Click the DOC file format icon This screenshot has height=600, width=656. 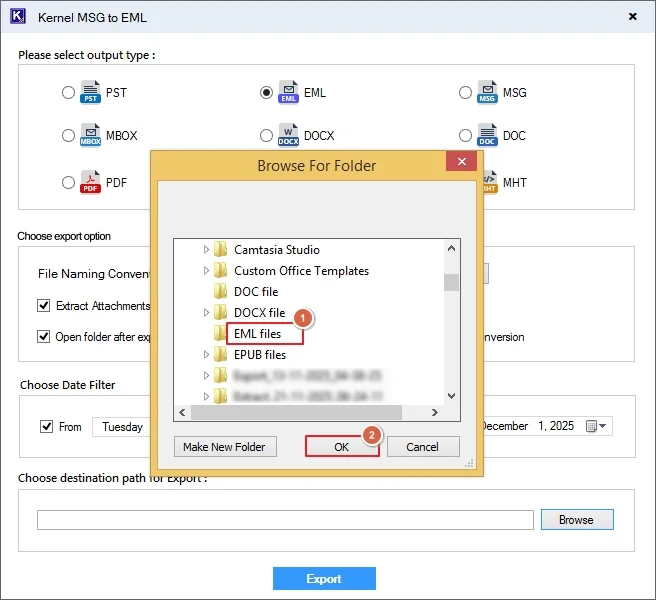tap(487, 136)
